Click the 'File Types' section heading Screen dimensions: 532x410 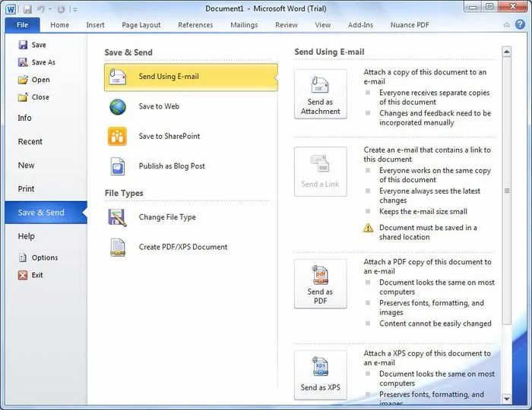(124, 193)
